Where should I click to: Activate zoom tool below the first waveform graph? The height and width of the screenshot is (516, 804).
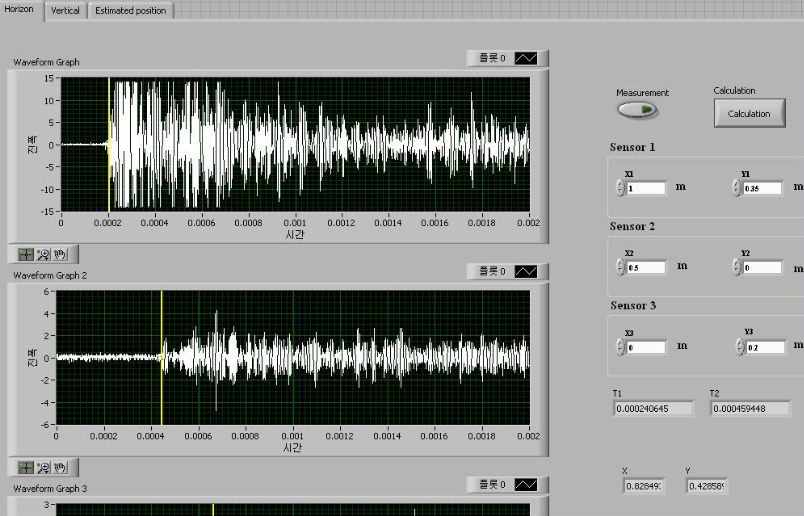point(43,253)
